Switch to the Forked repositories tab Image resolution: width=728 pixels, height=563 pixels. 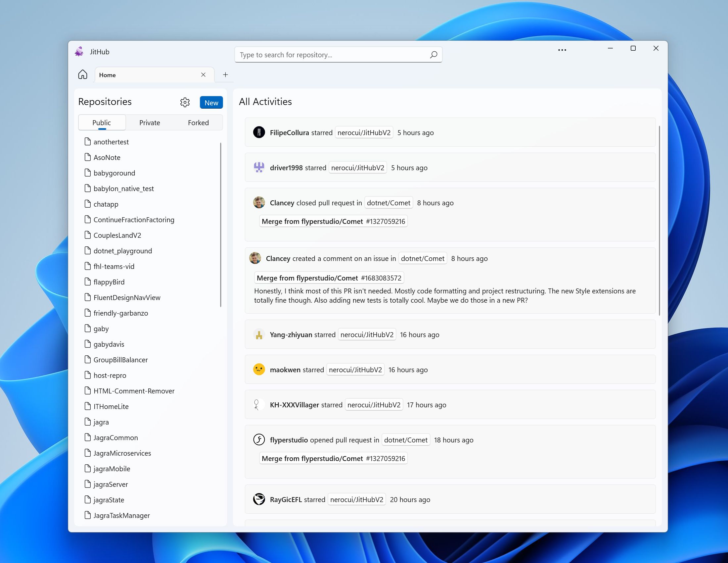198,123
